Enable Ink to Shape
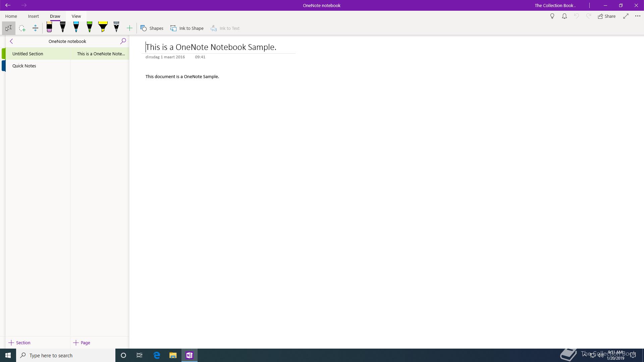Screen dimensions: 644x362 [187, 28]
